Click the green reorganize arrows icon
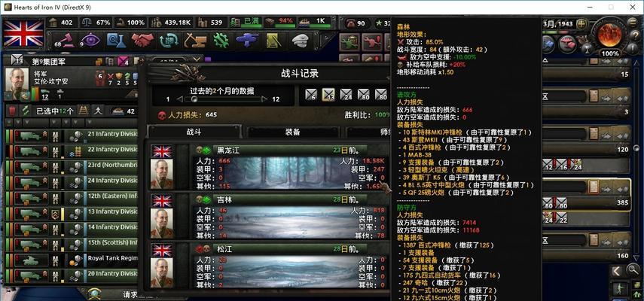The image size is (644, 301). click(26, 111)
